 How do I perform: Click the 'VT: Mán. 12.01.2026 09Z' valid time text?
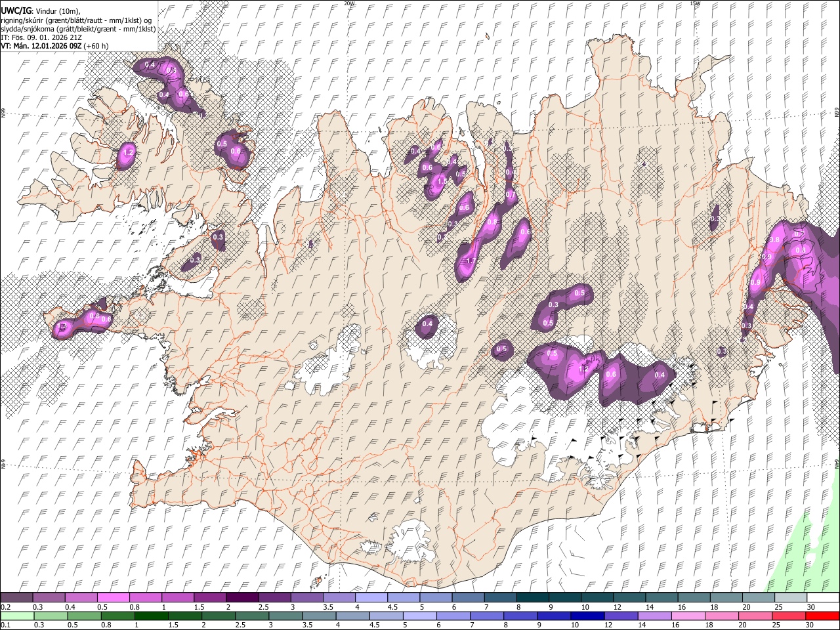[41, 46]
